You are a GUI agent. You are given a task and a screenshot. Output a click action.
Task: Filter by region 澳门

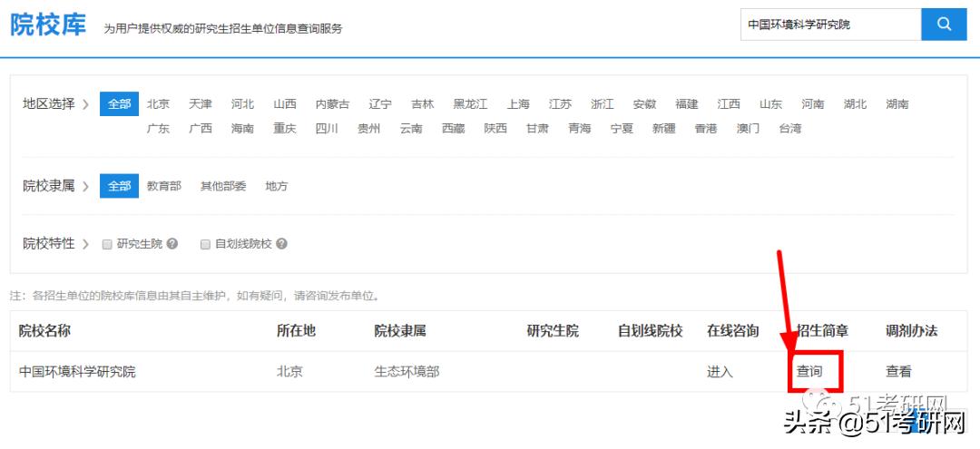(748, 128)
